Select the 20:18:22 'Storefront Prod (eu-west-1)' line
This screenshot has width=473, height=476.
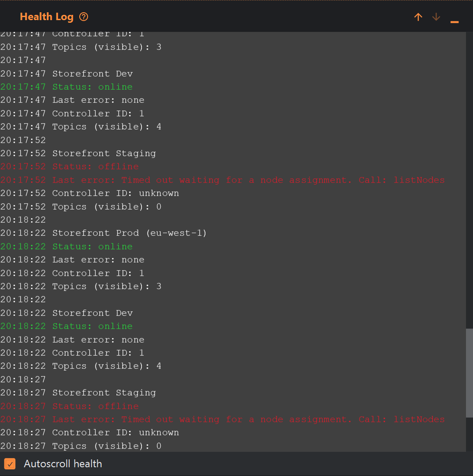tap(103, 233)
